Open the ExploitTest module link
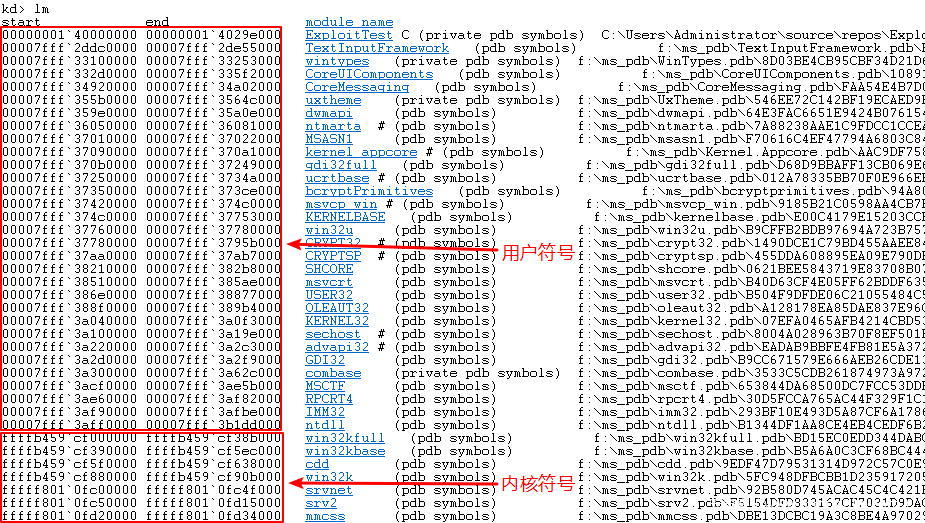Image resolution: width=925 pixels, height=523 pixels. click(x=349, y=35)
